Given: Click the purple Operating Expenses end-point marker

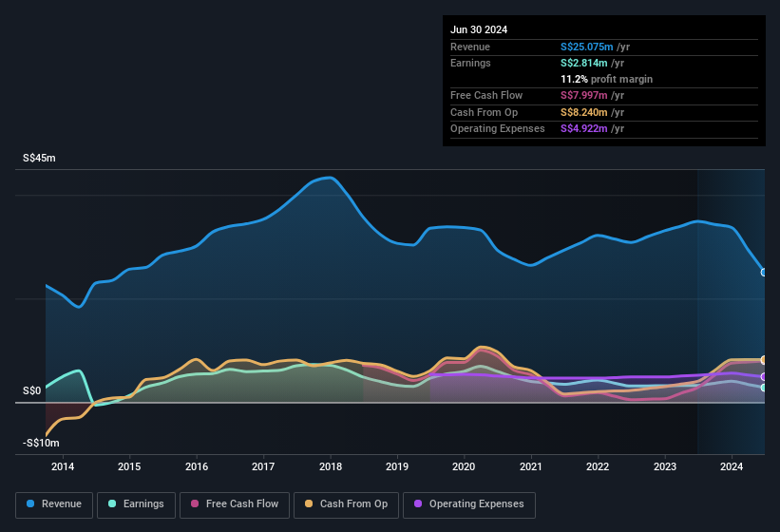Looking at the screenshot, I should [x=764, y=377].
